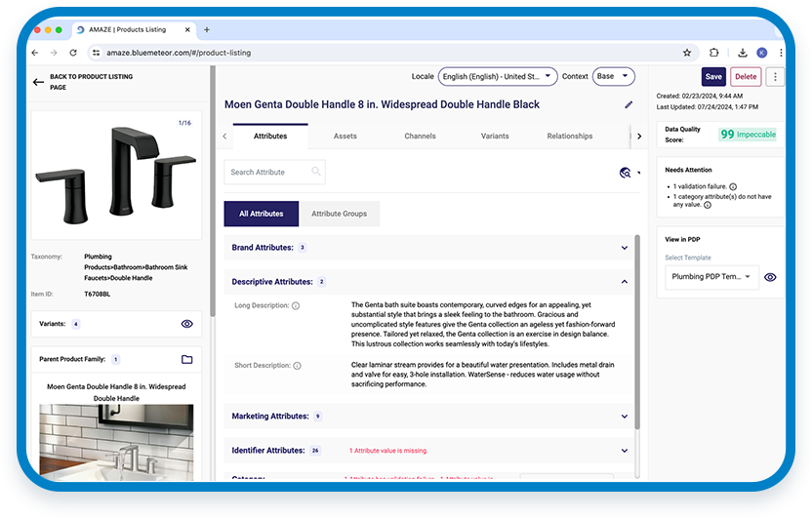Click the taxonomy path text

[x=136, y=267]
